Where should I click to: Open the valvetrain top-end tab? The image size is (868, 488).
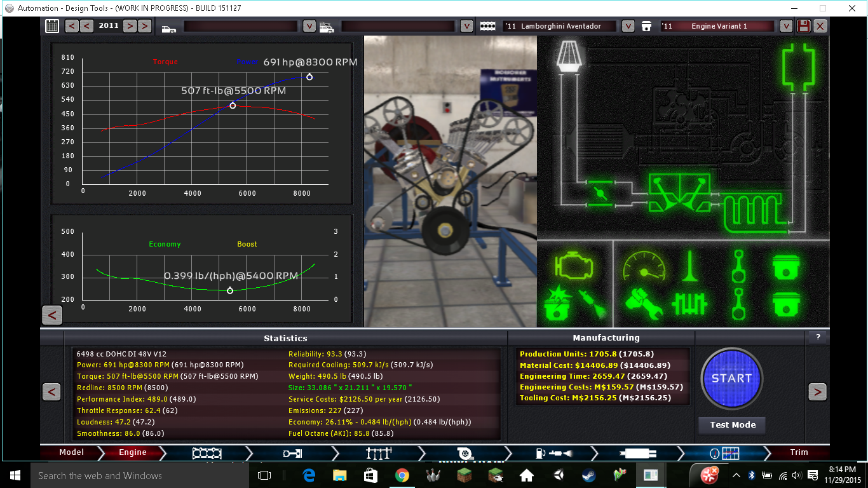tap(379, 453)
